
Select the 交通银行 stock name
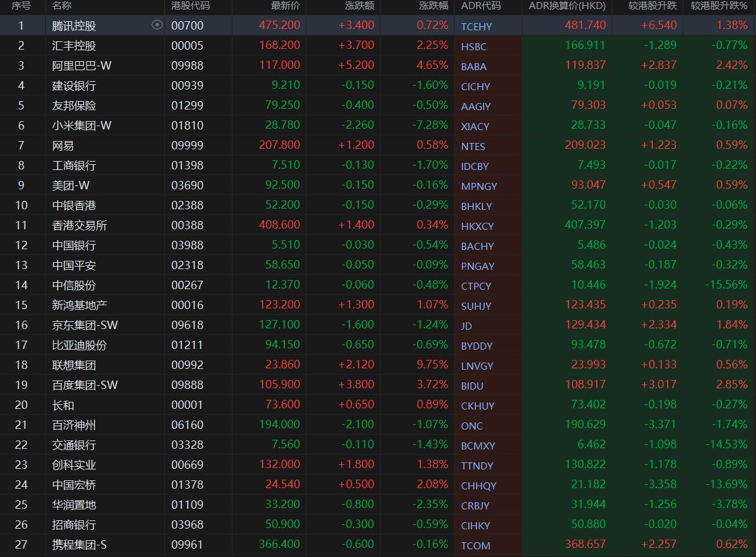74,445
